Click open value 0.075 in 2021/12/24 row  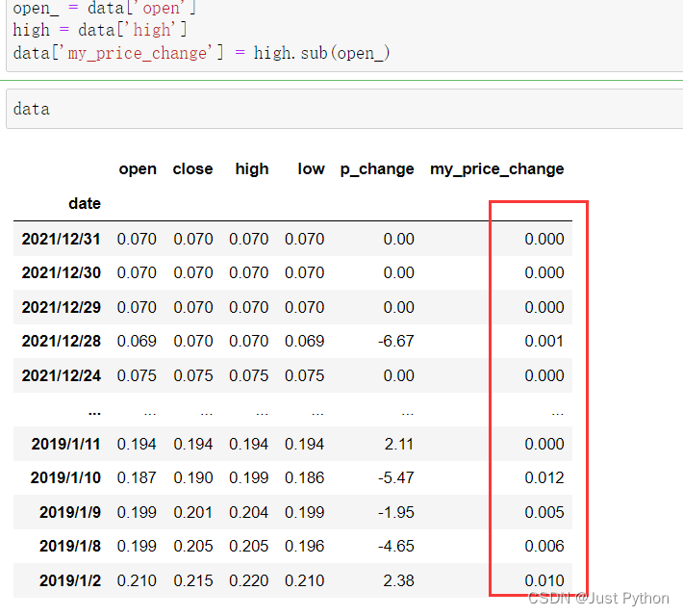pyautogui.click(x=137, y=375)
